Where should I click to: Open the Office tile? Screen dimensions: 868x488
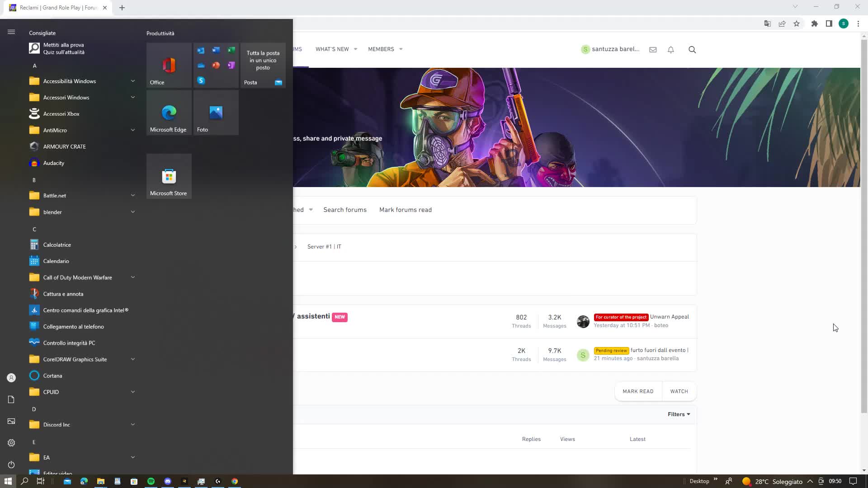pos(169,65)
